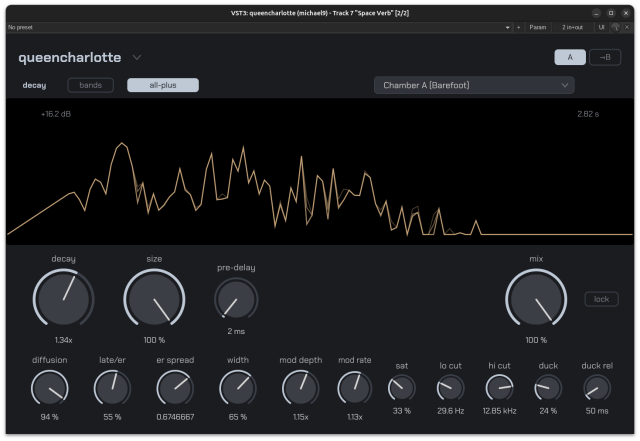Image resolution: width=640 pixels, height=441 pixels.
Task: Click the sat knob
Action: (402, 388)
